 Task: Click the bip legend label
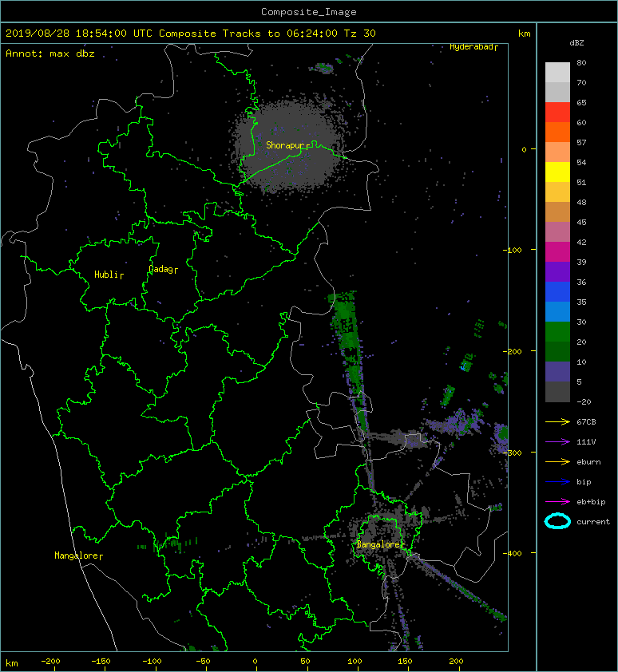coord(584,482)
